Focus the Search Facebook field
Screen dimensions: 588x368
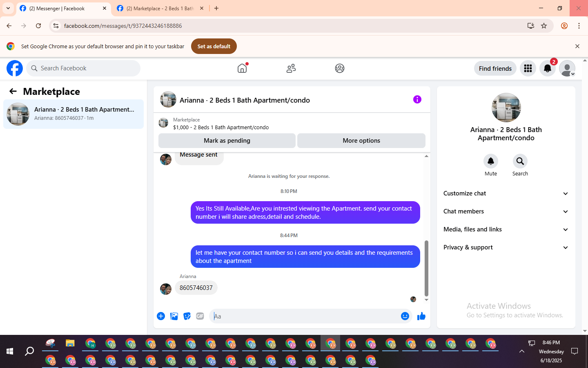click(83, 68)
